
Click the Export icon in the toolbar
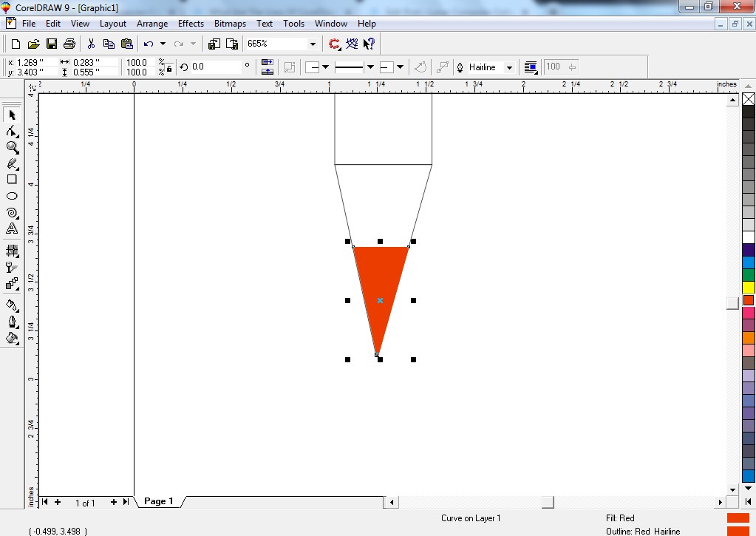click(x=232, y=44)
